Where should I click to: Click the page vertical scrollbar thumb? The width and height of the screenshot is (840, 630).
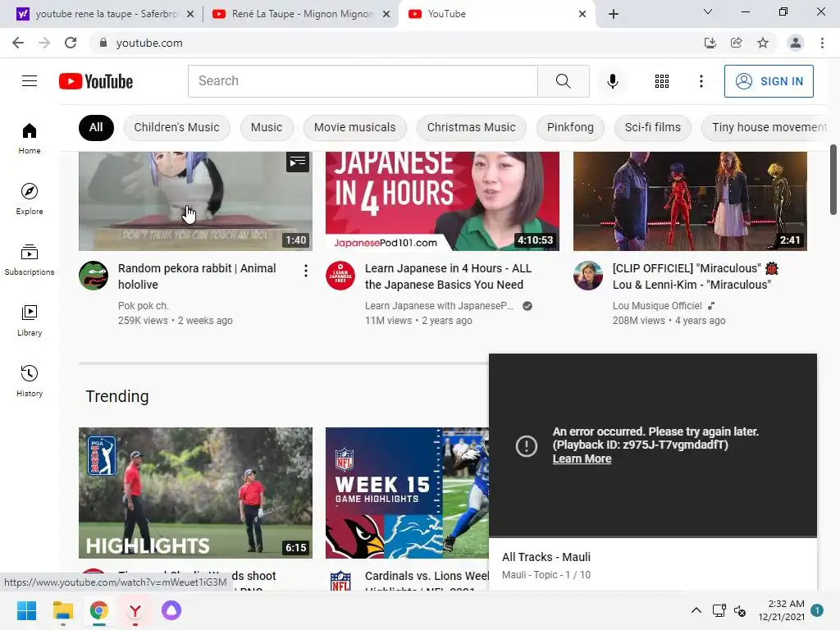(833, 180)
